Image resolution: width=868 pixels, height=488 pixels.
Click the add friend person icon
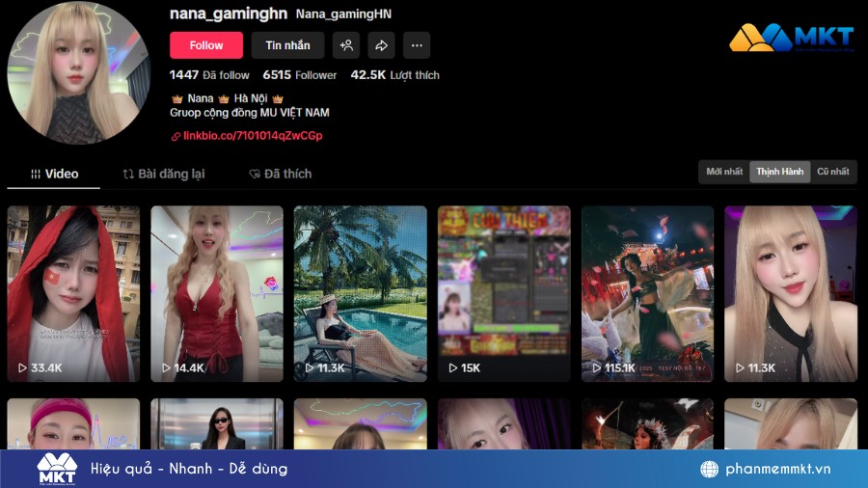coord(346,45)
